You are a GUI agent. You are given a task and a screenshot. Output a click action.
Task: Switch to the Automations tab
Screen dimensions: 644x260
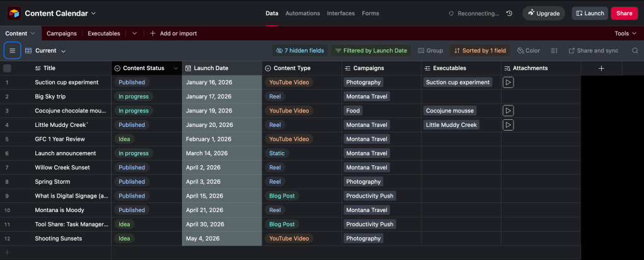point(302,13)
